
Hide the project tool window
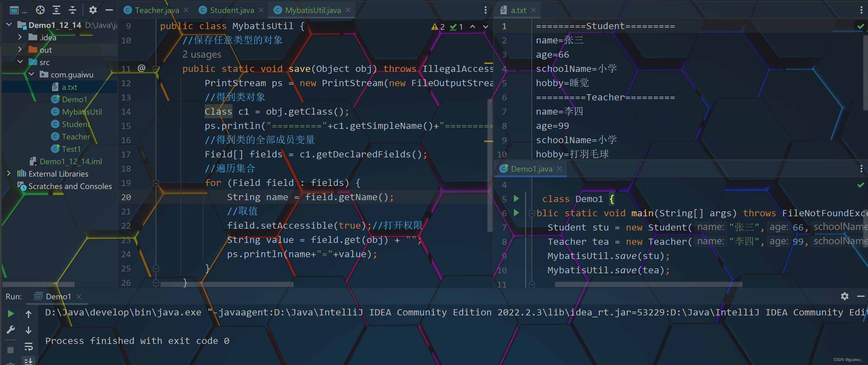(109, 10)
